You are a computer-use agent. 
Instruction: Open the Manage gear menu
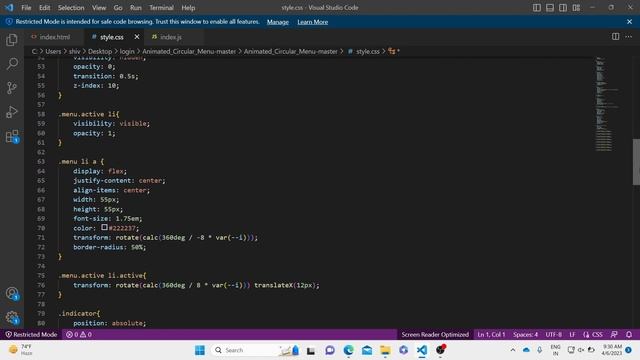click(12, 318)
